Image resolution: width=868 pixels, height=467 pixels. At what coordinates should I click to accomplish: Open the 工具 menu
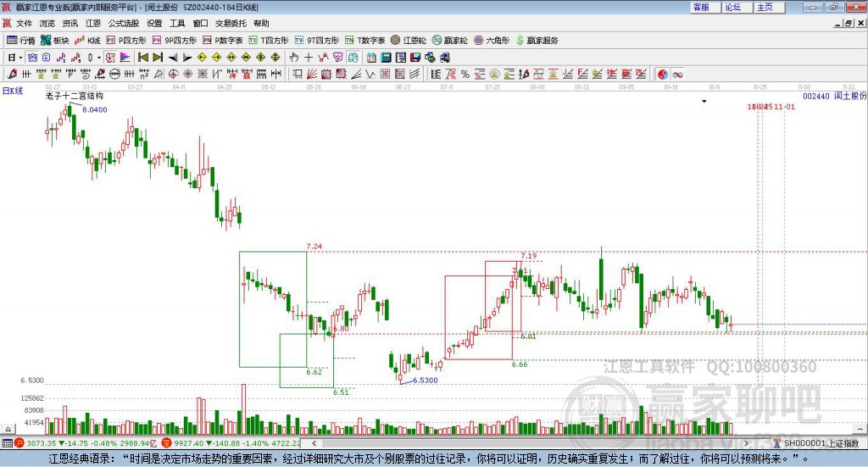(177, 23)
